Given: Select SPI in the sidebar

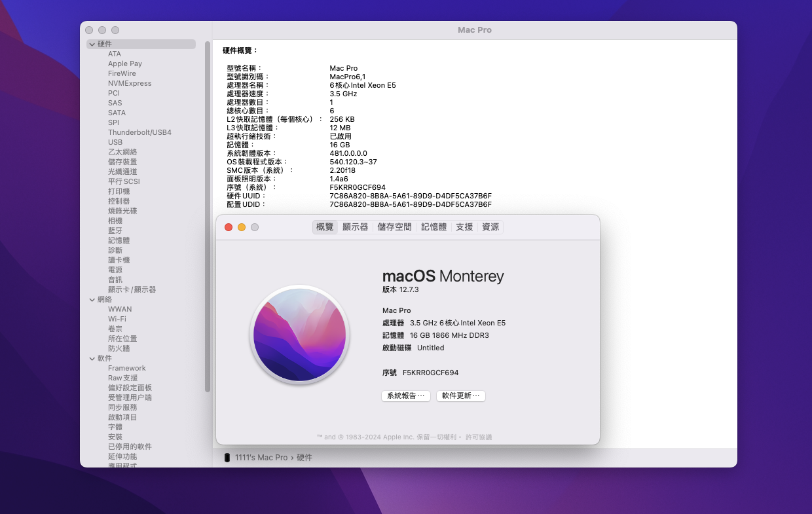Looking at the screenshot, I should [114, 122].
